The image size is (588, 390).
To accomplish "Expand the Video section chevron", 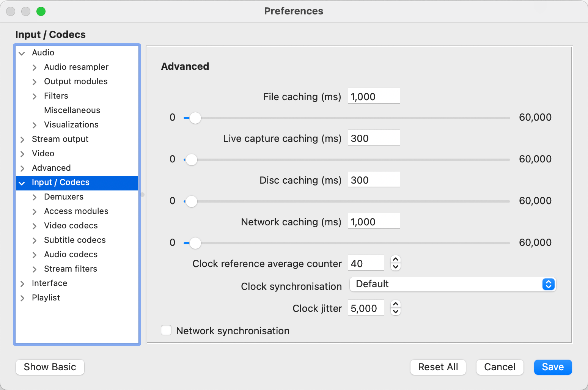I will coord(22,154).
